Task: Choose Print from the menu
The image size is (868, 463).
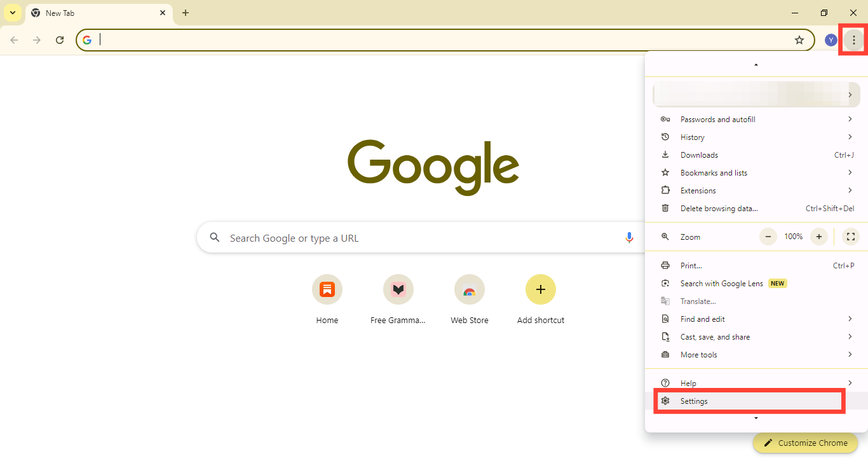Action: 756,266
